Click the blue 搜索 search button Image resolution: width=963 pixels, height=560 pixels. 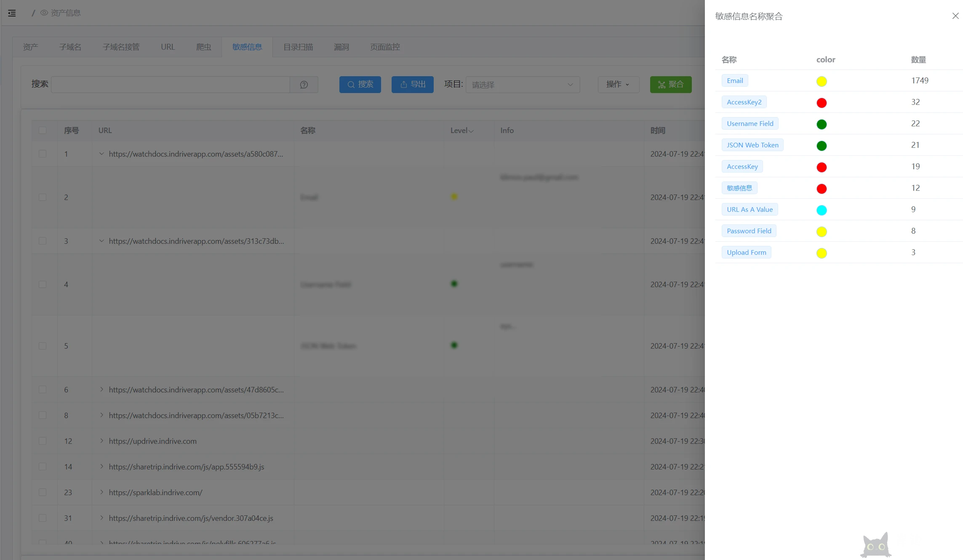pos(360,85)
